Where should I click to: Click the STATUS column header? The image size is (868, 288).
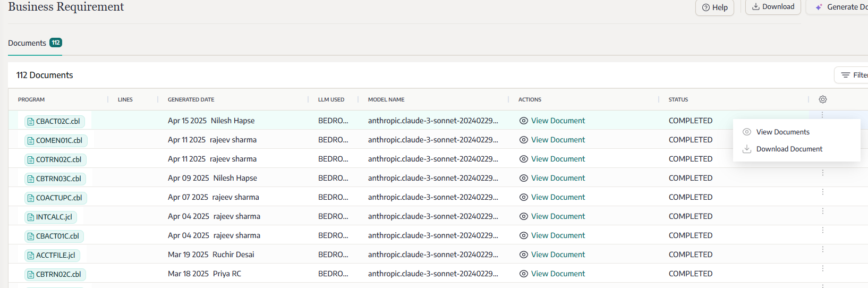tap(678, 99)
